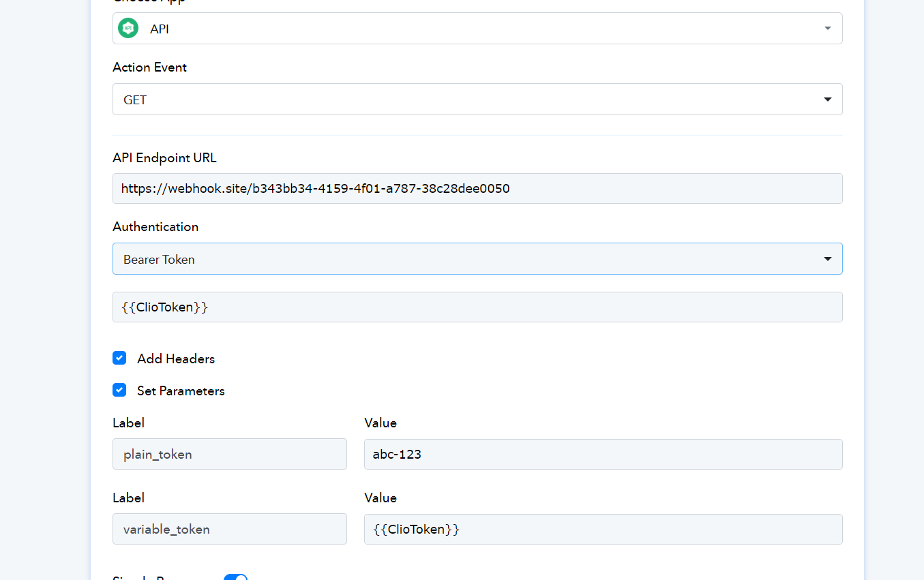Screen dimensions: 924x580
Task: Click the Authentication heading label
Action: [155, 227]
